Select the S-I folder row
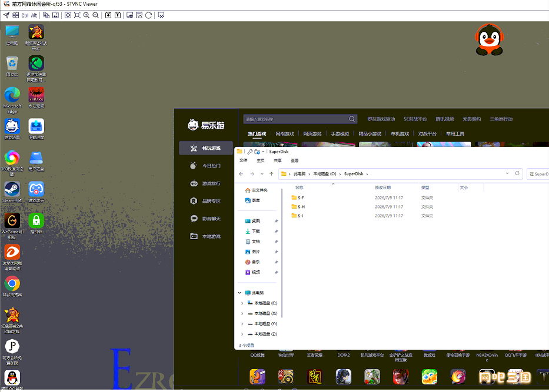 coord(387,216)
